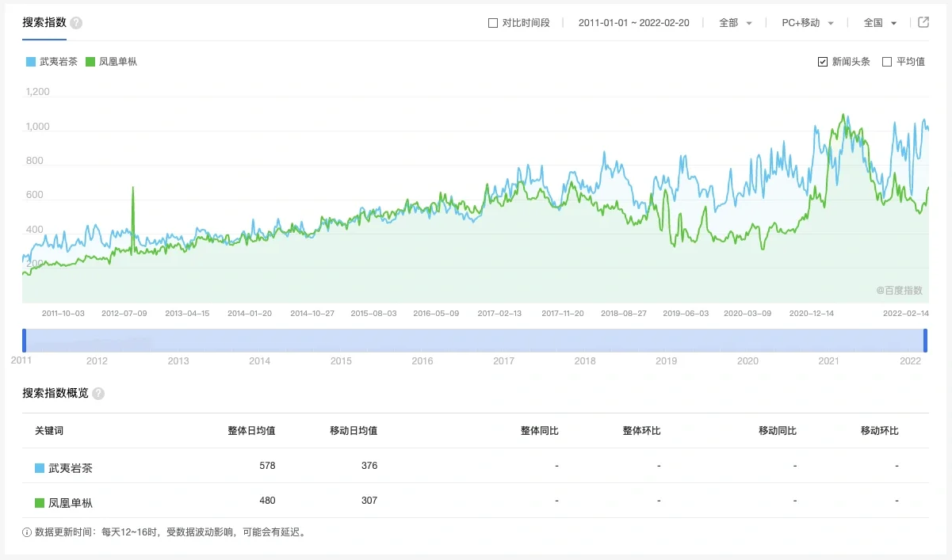Enable the 对比时间段 checkbox
Viewport: 952px width, 560px height.
493,23
